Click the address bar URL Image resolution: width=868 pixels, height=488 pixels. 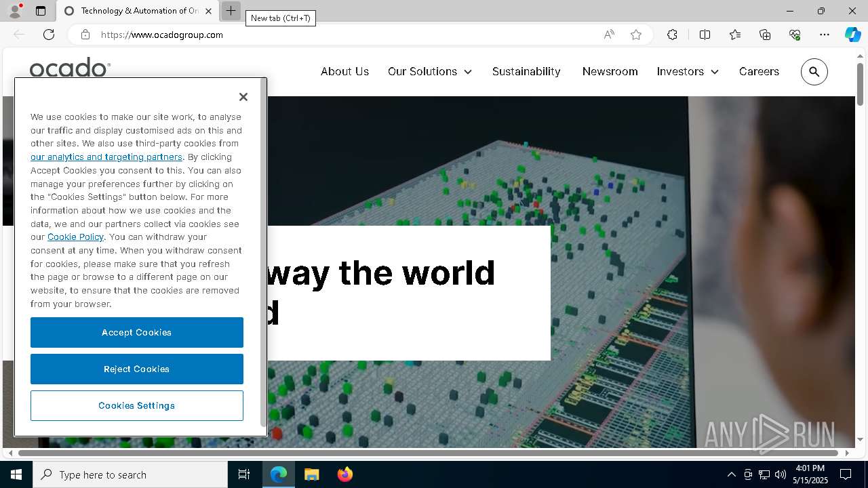tap(162, 35)
